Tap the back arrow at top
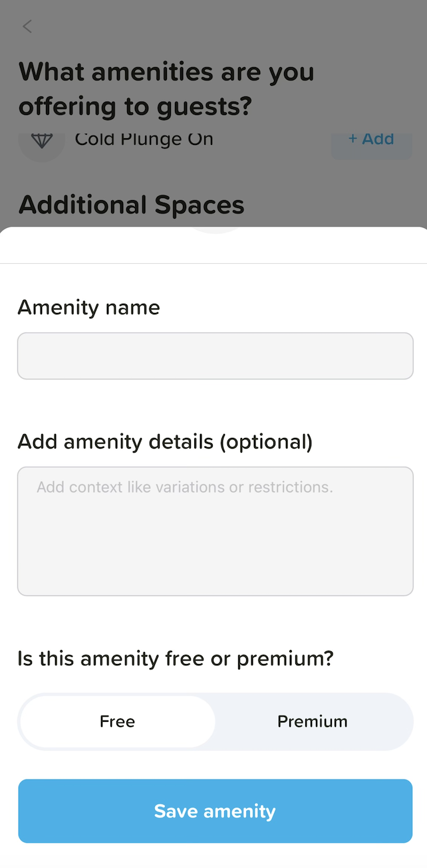This screenshot has width=427, height=868. [27, 27]
